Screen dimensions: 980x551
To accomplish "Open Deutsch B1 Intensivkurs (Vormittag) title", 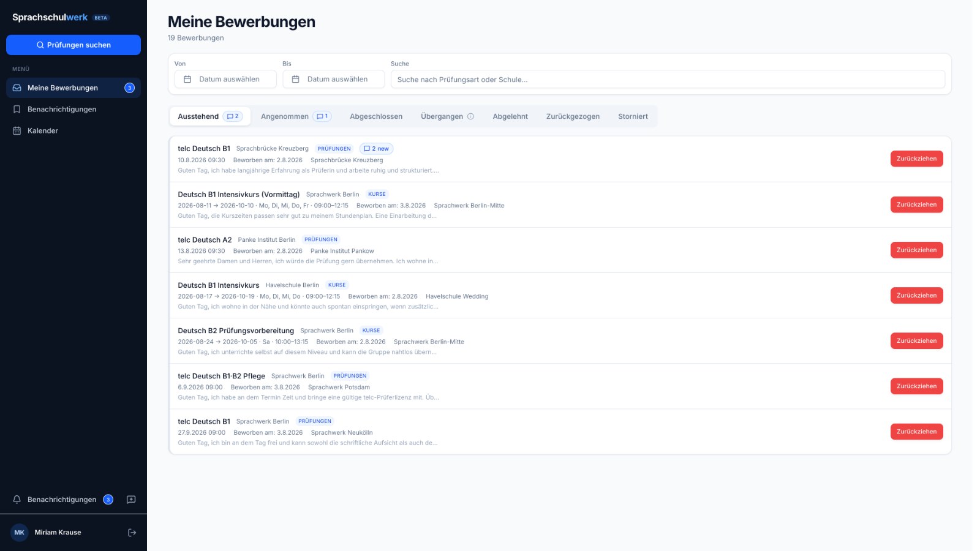I will 239,195.
